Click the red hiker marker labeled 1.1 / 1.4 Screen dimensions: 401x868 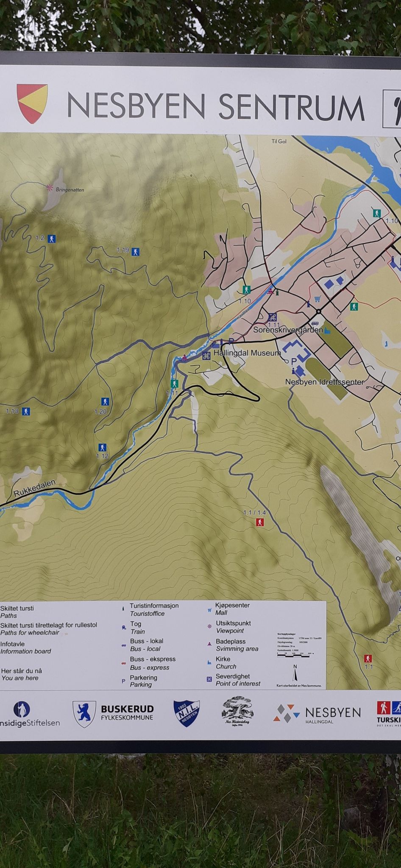(260, 523)
